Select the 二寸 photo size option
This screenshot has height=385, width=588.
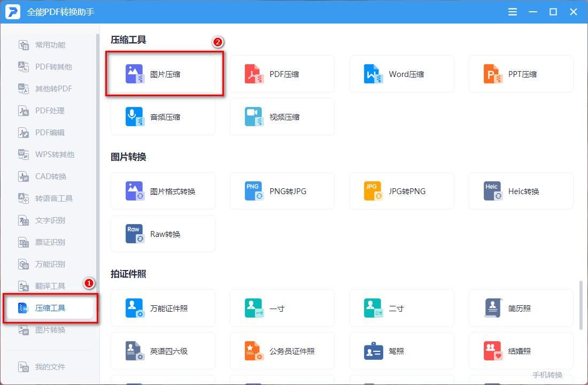point(401,308)
